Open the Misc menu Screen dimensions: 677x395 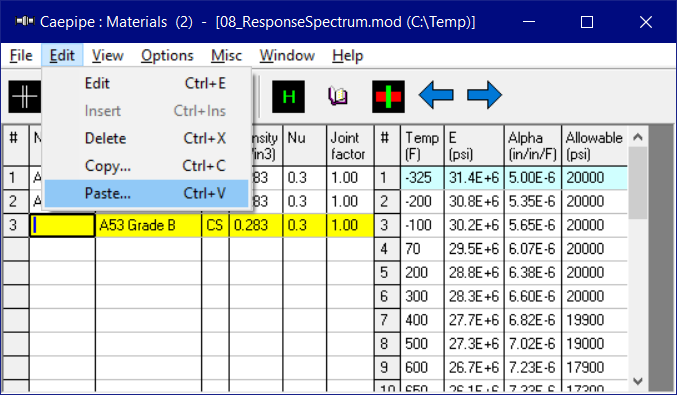[x=226, y=55]
